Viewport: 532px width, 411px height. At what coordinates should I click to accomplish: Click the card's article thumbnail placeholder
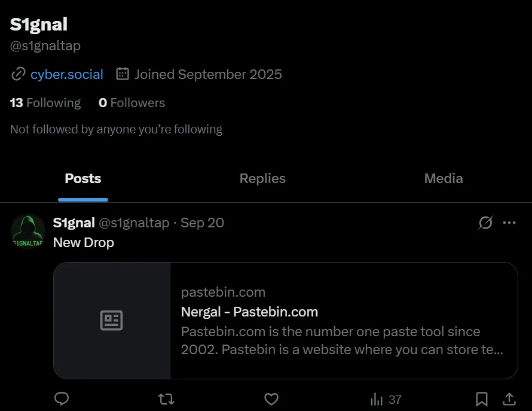click(x=112, y=321)
